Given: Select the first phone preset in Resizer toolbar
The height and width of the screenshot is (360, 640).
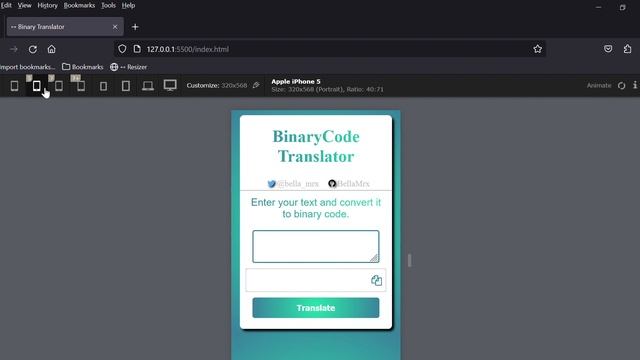Looking at the screenshot, I should [14, 86].
